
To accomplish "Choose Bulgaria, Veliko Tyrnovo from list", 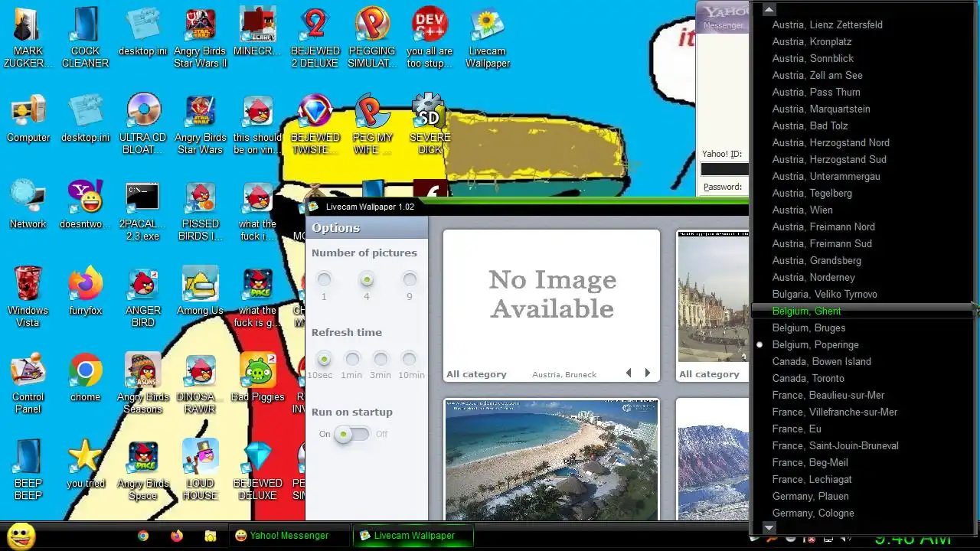I will pos(862,294).
